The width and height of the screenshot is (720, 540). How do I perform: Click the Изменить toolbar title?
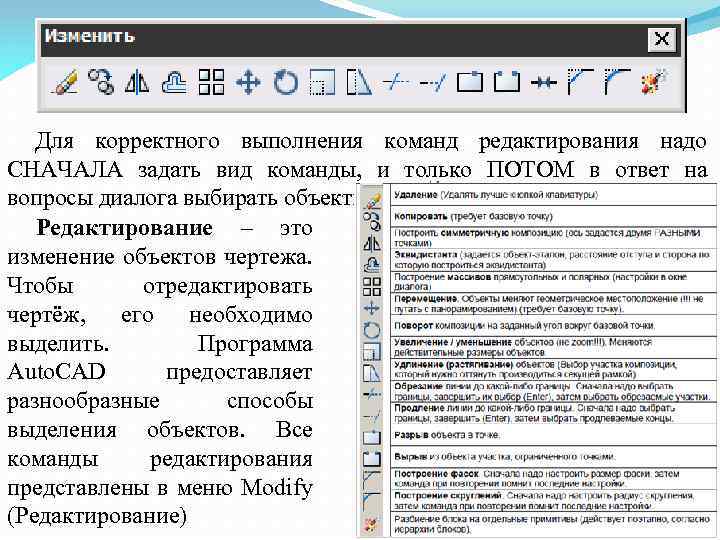[x=90, y=36]
